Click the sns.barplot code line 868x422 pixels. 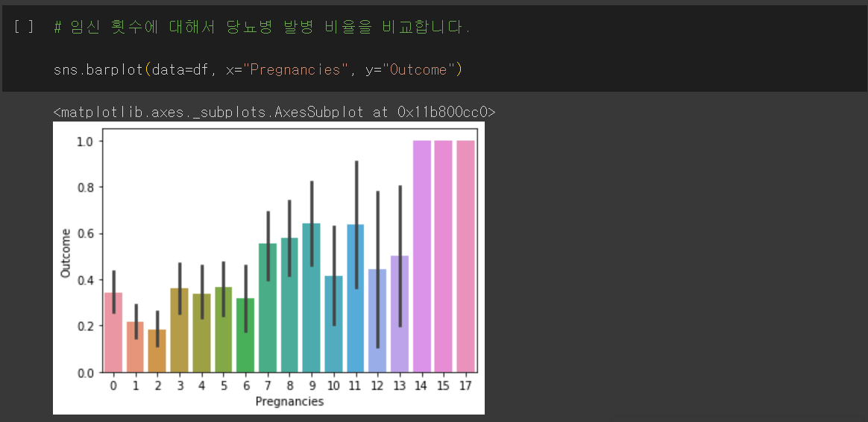(x=257, y=70)
